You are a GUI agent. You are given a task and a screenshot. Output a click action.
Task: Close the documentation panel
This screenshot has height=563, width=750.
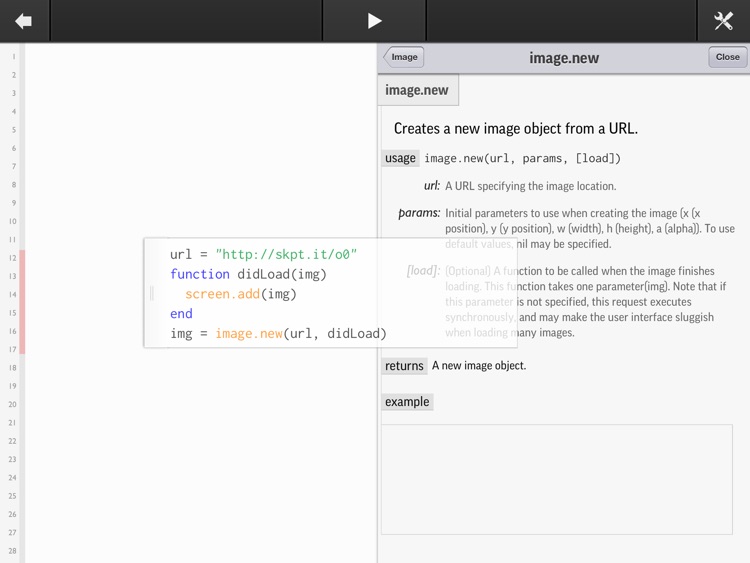(727, 57)
